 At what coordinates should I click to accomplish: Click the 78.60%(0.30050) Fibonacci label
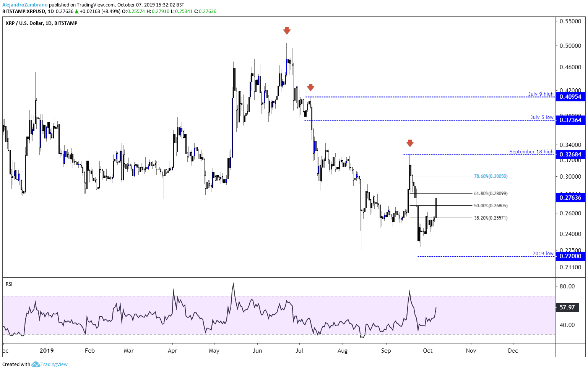tap(491, 176)
